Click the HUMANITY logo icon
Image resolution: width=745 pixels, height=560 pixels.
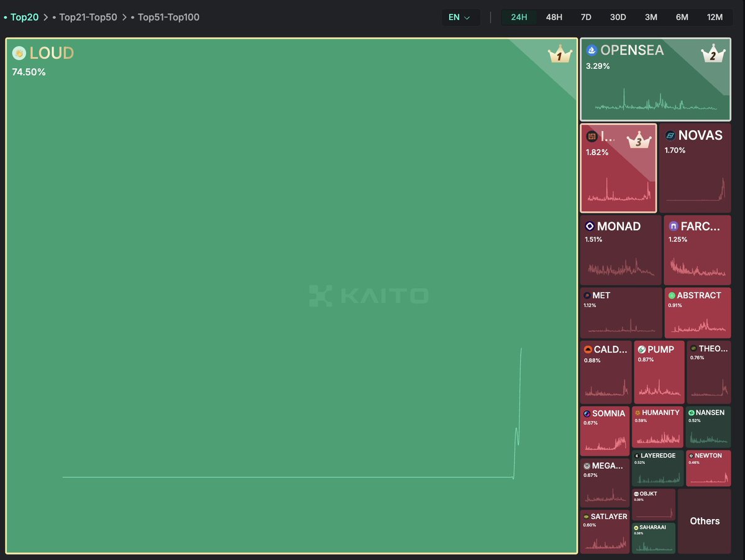638,412
